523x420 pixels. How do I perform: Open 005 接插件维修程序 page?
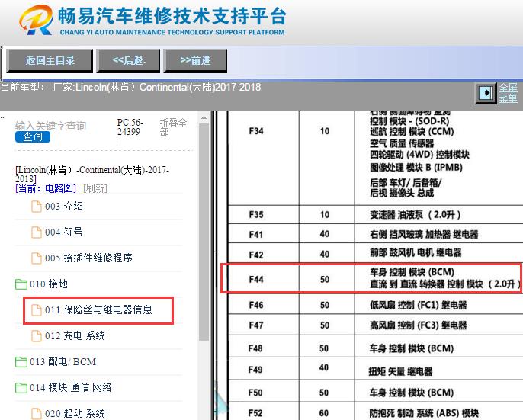(x=88, y=258)
